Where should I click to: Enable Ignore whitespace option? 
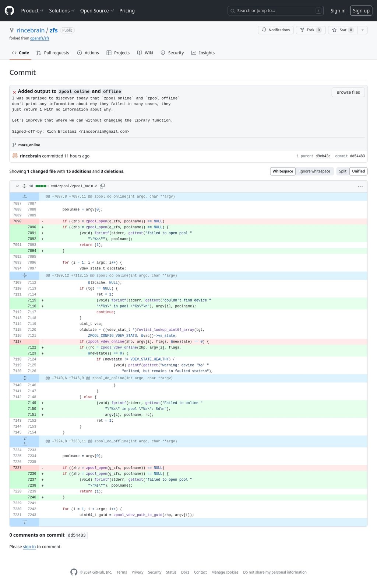pyautogui.click(x=314, y=171)
